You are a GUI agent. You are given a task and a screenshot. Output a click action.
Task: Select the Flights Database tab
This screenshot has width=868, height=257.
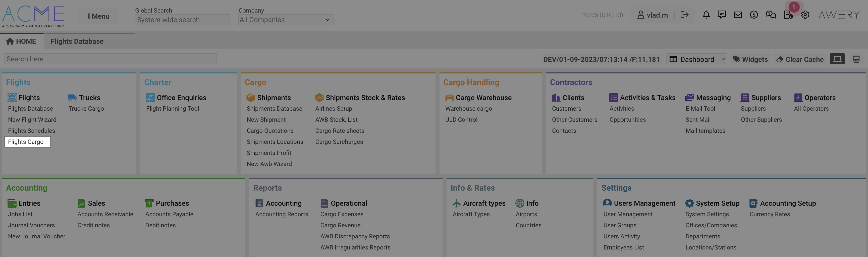click(77, 41)
